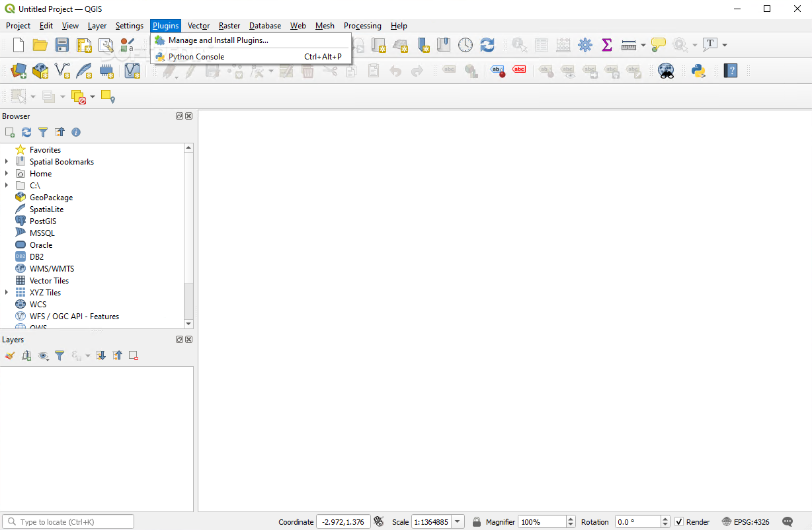812x530 pixels.
Task: Open project via yellow folder icon
Action: click(40, 45)
